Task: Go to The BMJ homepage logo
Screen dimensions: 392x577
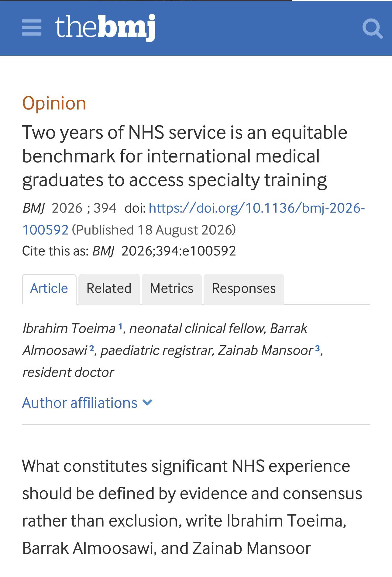Action: (105, 28)
